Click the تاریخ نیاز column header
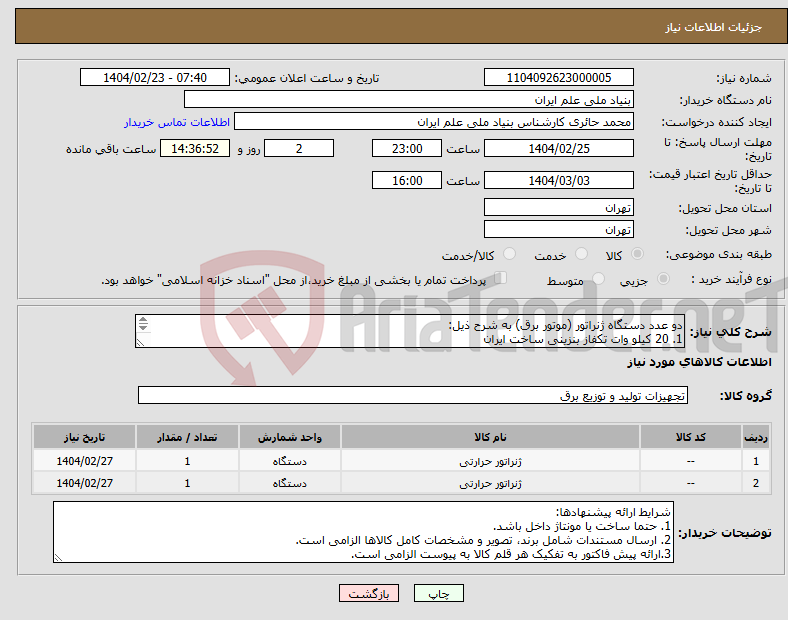 point(84,437)
